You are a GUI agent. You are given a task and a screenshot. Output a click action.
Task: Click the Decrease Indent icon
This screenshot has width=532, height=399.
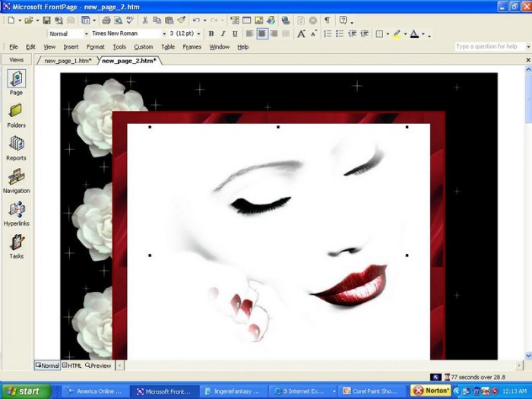pyautogui.click(x=352, y=33)
